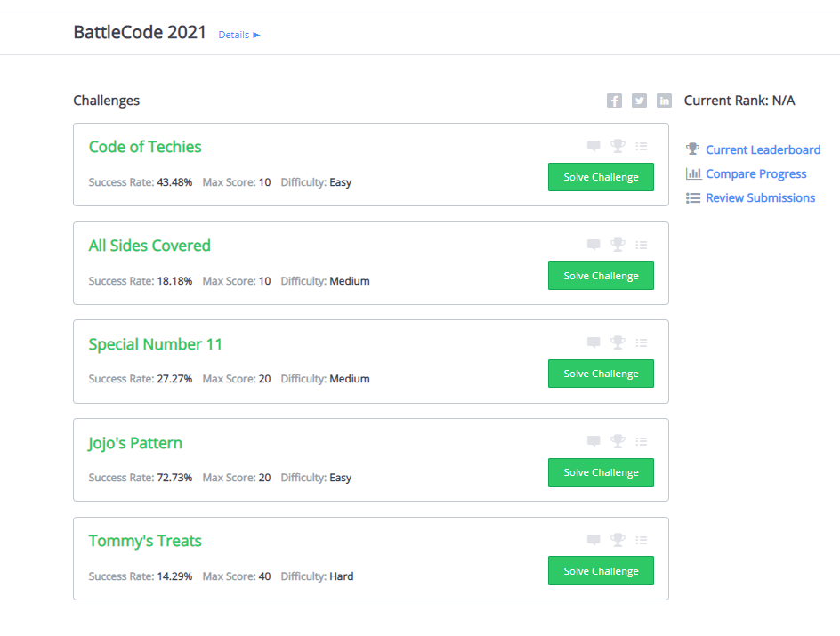Open discussion icon for Jojo's Pattern
This screenshot has width=840, height=636.
click(594, 441)
